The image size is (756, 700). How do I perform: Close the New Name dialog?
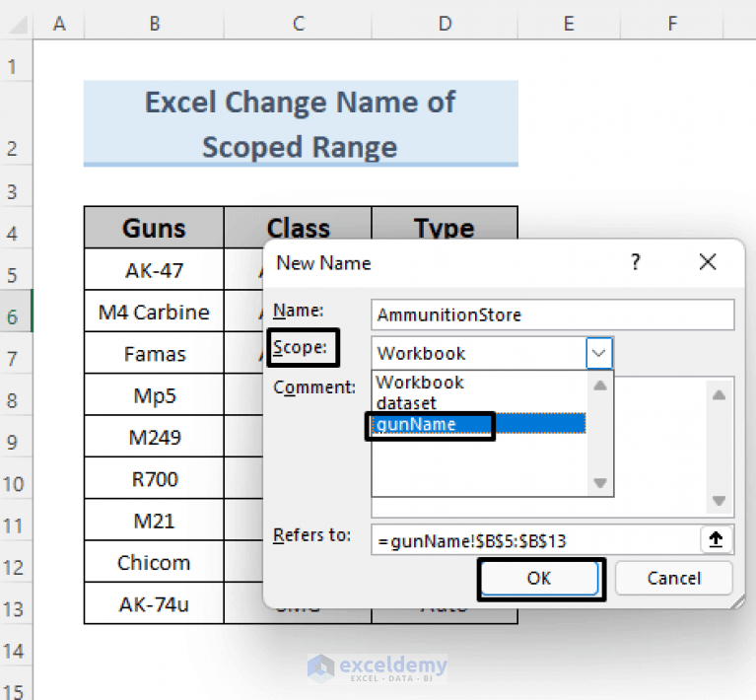tap(708, 262)
